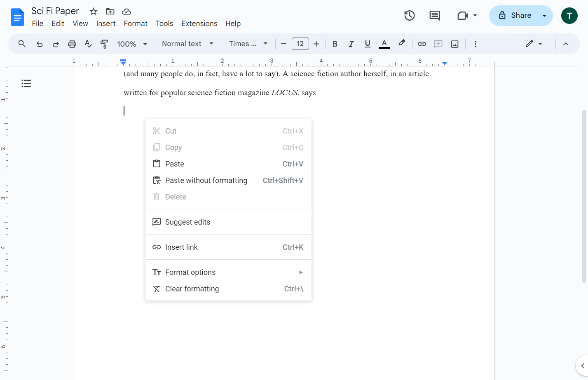
Task: Select Clear formatting menu entry
Action: tap(228, 289)
